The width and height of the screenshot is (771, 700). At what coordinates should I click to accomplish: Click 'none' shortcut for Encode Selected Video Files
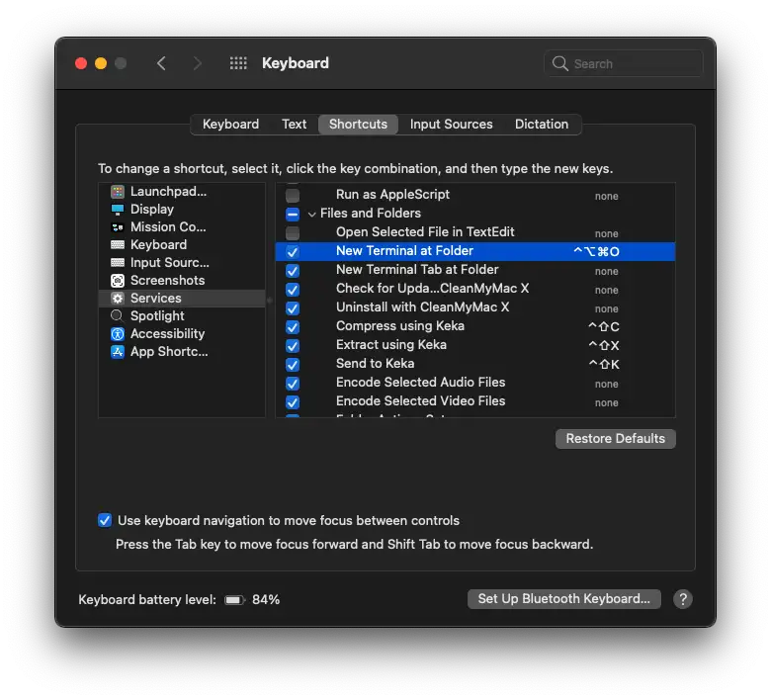click(606, 402)
